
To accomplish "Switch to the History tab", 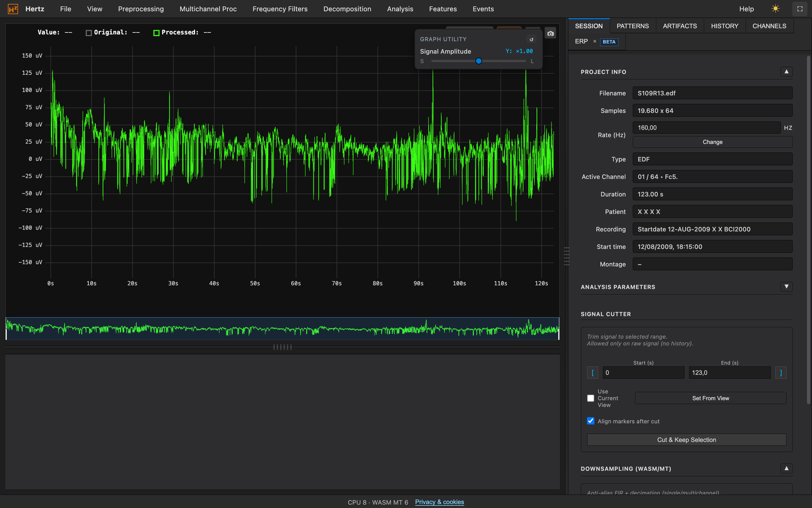I will (724, 26).
